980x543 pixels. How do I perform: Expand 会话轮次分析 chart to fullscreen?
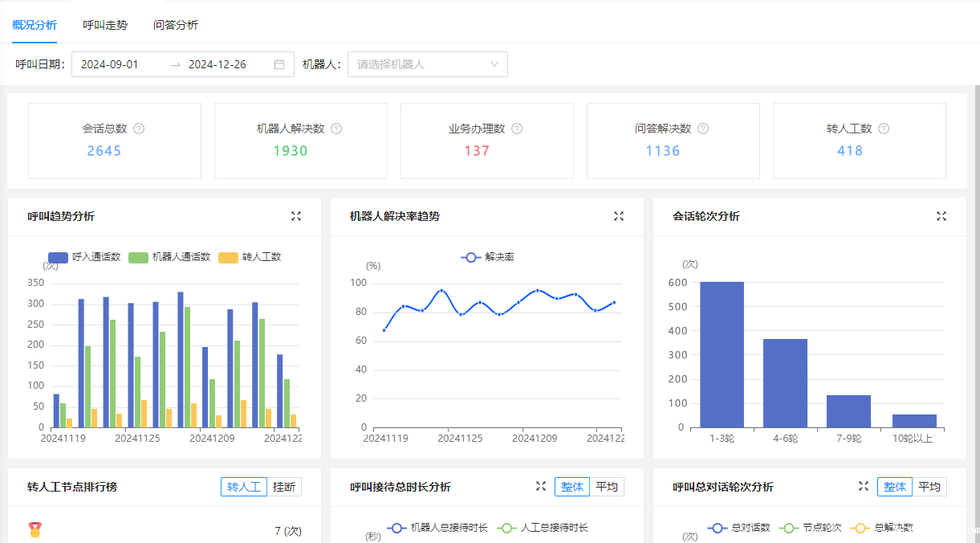click(x=941, y=216)
